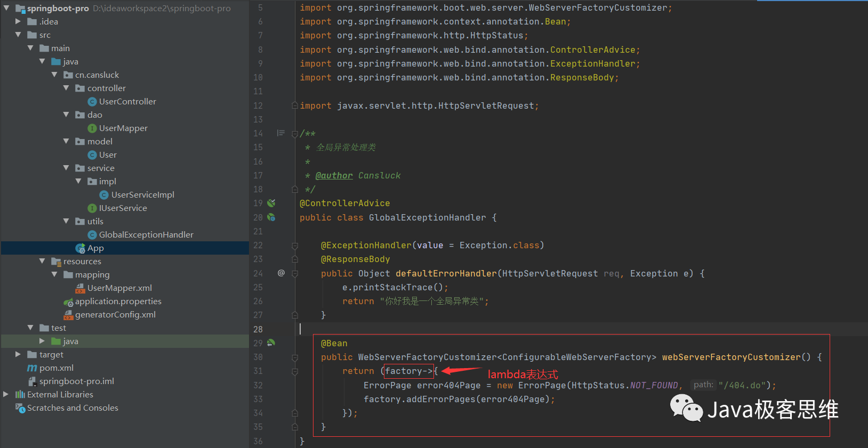This screenshot has width=868, height=448.
Task: Click the generatorConfig.xml file icon
Action: click(x=68, y=315)
